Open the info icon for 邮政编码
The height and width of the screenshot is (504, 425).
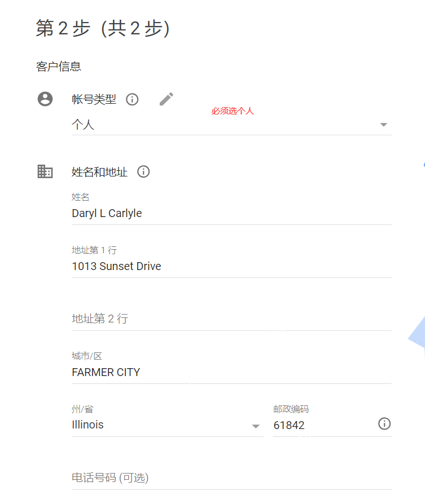384,424
